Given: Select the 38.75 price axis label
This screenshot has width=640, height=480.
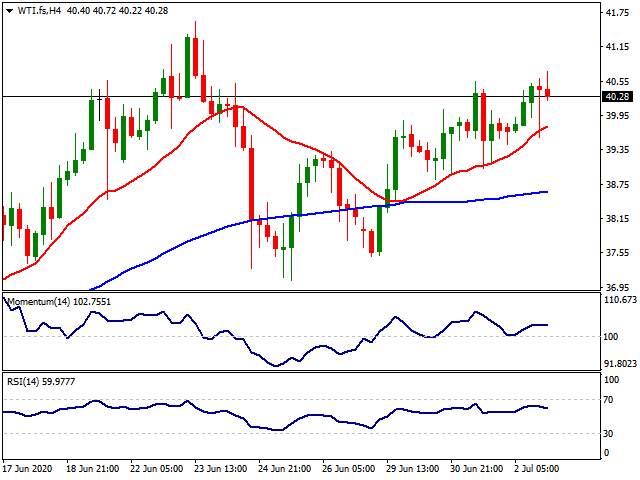Looking at the screenshot, I should [618, 185].
